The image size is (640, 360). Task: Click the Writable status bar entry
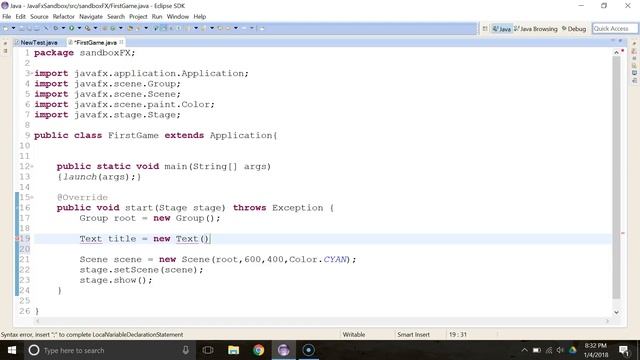coord(354,335)
